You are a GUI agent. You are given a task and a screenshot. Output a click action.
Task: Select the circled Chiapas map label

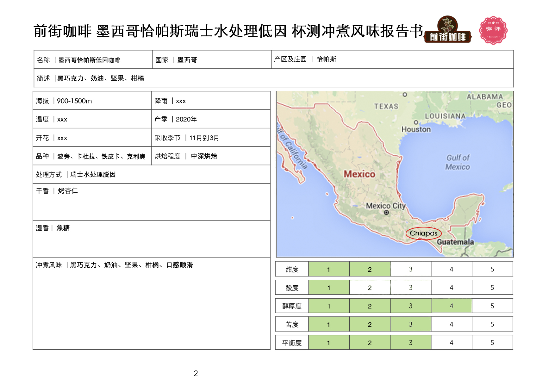pyautogui.click(x=423, y=233)
